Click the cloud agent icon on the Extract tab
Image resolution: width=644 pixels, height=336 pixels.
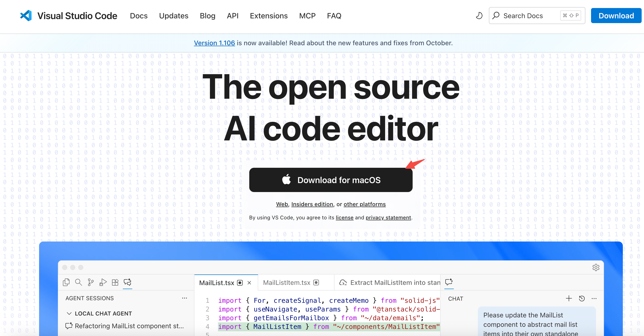pyautogui.click(x=343, y=283)
